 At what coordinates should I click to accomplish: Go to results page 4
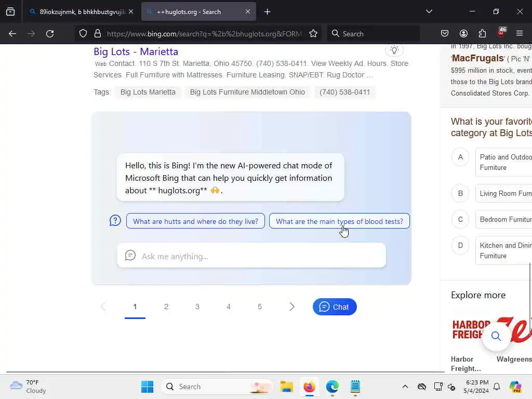tap(229, 307)
